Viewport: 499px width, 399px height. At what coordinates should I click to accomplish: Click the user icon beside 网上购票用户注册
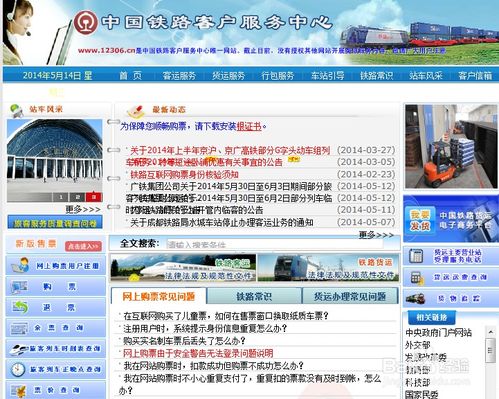click(x=20, y=265)
